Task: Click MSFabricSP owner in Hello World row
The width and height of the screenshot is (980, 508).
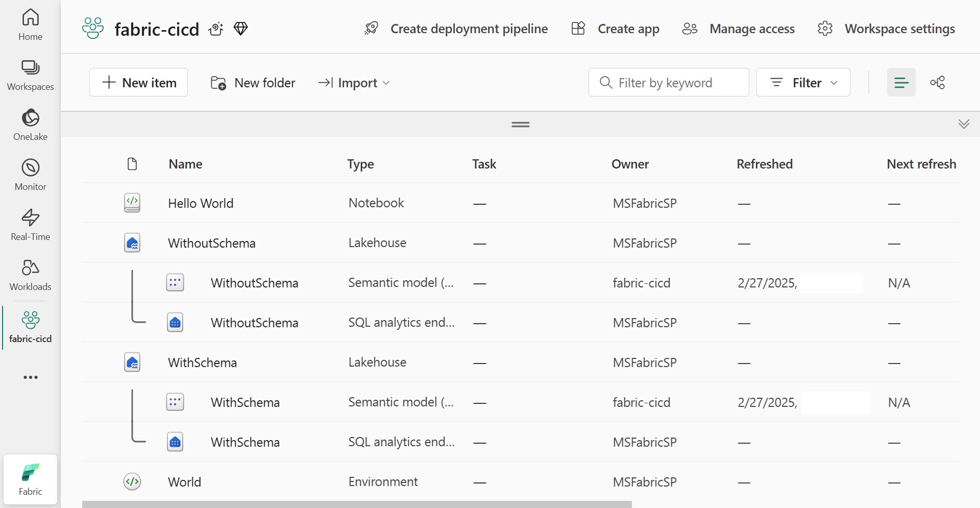Action: (645, 203)
